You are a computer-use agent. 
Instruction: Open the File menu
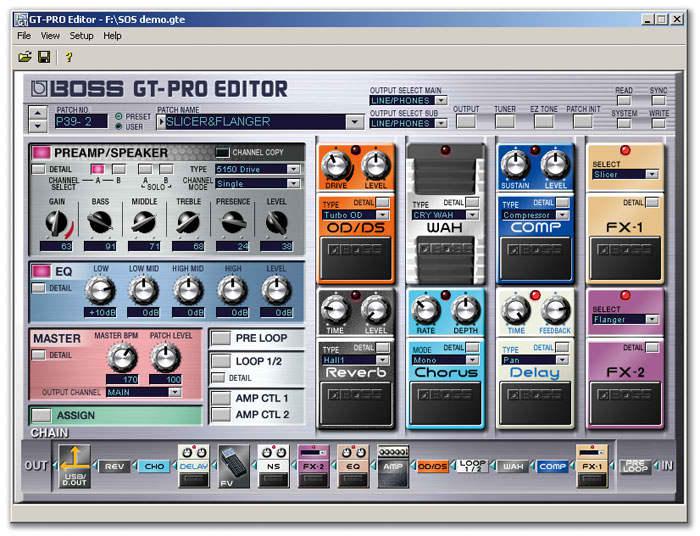(24, 36)
